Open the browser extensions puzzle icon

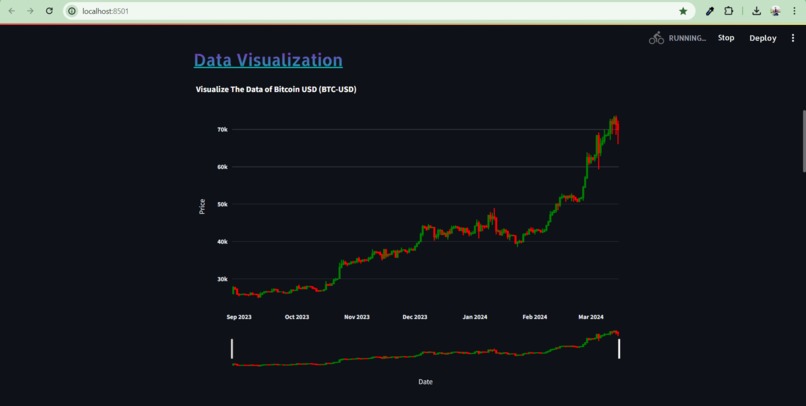728,11
